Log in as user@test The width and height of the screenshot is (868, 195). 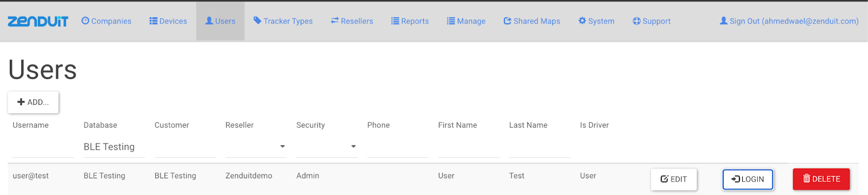pos(748,179)
